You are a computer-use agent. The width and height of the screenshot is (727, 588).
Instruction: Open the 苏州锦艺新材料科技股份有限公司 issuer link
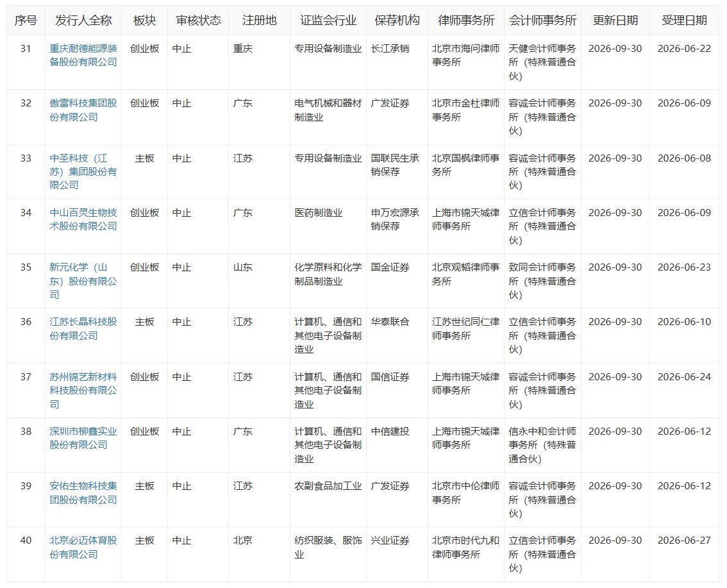tap(83, 391)
